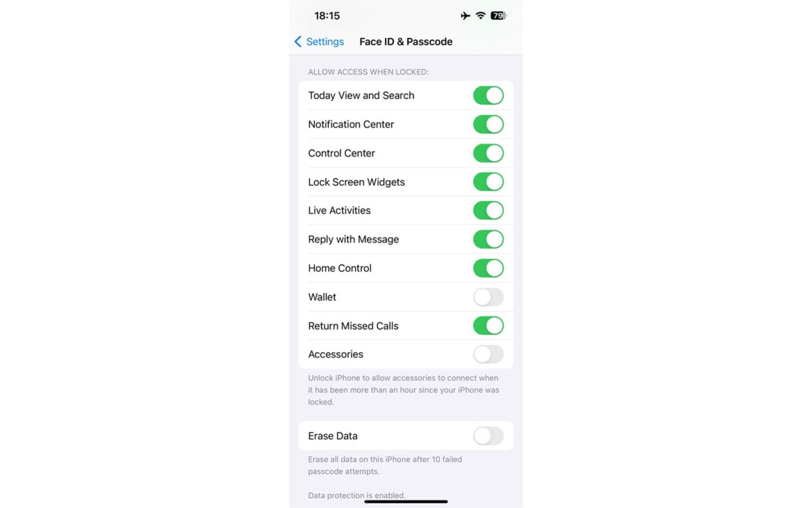Disable Return Missed Calls access
The height and width of the screenshot is (508, 812).
coord(488,326)
